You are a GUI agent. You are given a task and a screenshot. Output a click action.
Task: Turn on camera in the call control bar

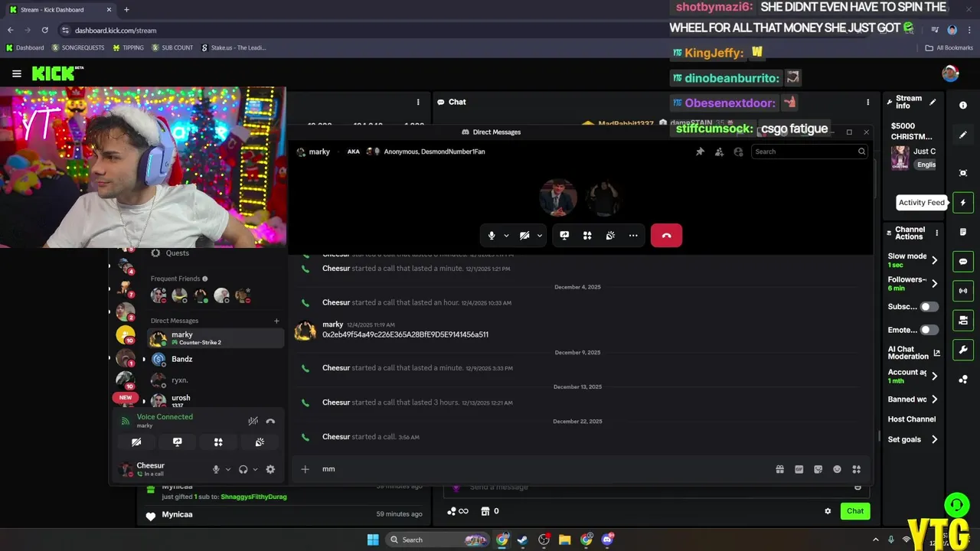pos(524,236)
